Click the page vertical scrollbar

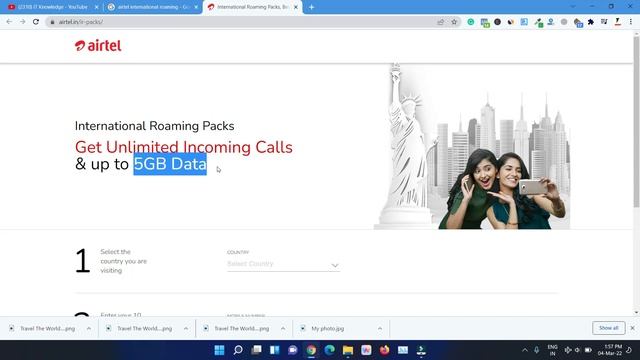pyautogui.click(x=636, y=122)
